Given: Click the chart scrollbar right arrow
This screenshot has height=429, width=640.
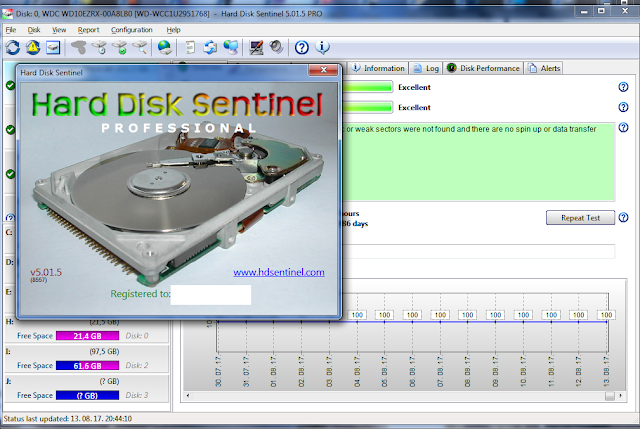Looking at the screenshot, I should coord(621,396).
